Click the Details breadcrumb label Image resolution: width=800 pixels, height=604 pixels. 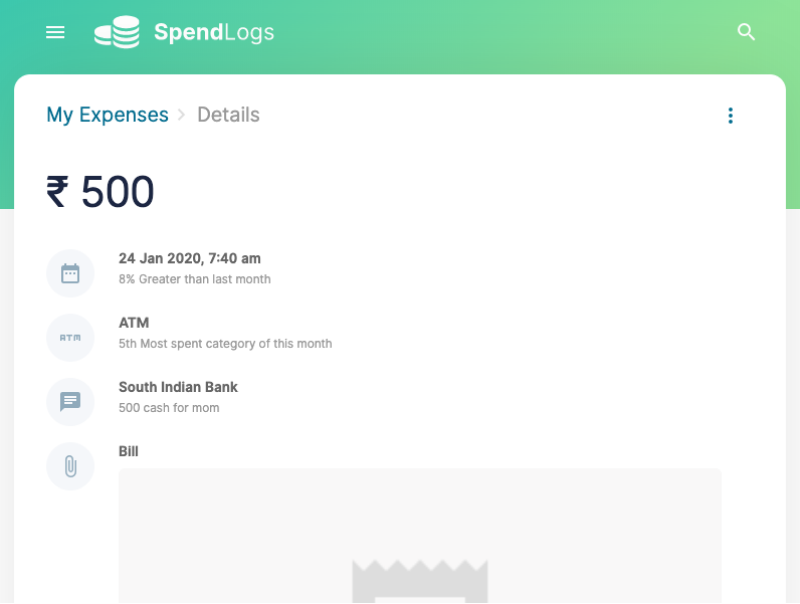pyautogui.click(x=228, y=115)
